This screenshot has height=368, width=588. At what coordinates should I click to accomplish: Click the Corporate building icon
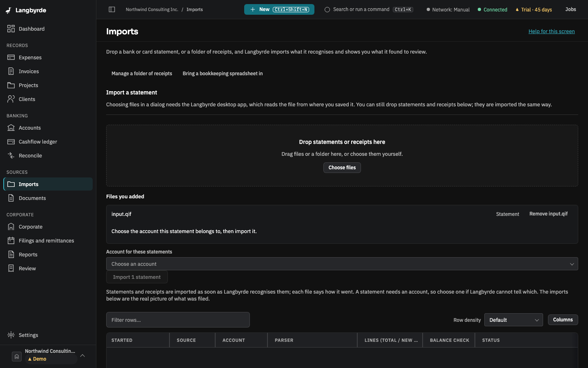[11, 227]
